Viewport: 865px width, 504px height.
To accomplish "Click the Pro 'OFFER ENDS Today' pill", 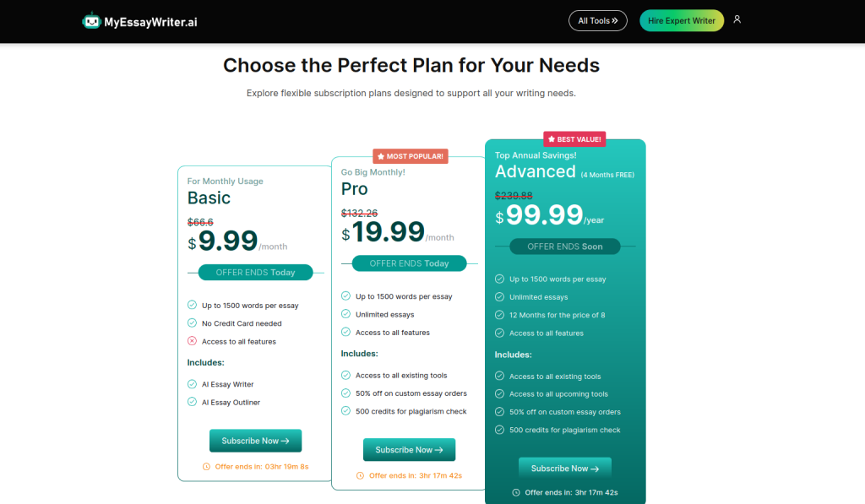I will pos(410,263).
